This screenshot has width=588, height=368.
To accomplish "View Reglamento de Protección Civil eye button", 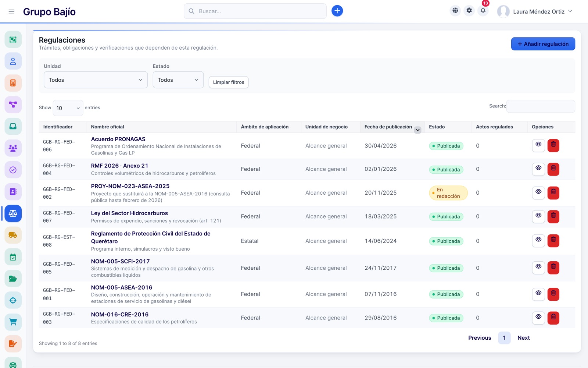I will 538,241.
